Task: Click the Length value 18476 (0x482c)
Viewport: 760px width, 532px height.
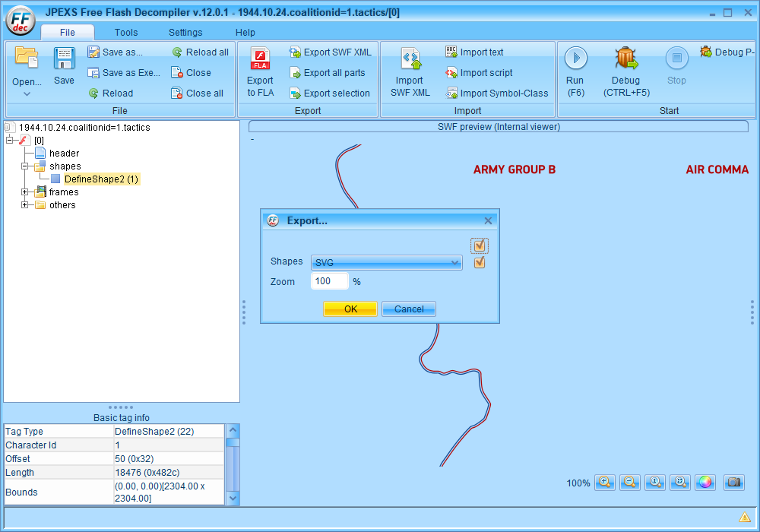Action: pyautogui.click(x=147, y=473)
